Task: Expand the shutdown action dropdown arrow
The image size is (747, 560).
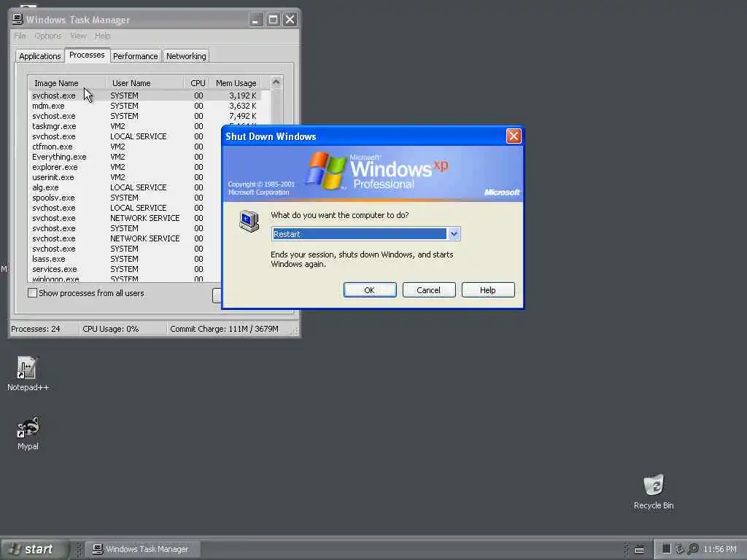Action: (x=454, y=234)
